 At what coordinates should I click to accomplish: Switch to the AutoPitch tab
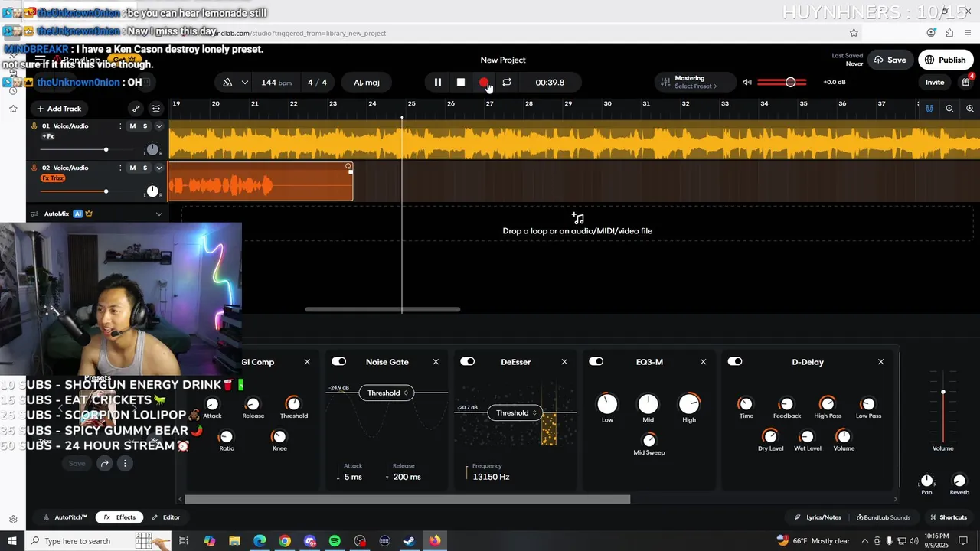(65, 517)
